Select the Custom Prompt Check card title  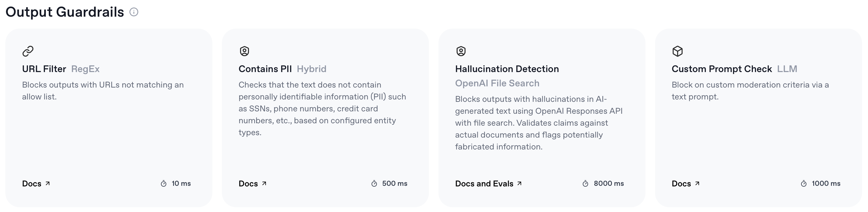pos(721,69)
